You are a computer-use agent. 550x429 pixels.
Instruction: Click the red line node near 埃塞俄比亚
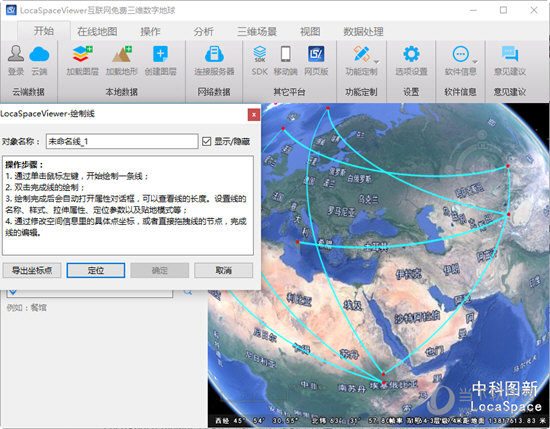point(383,382)
